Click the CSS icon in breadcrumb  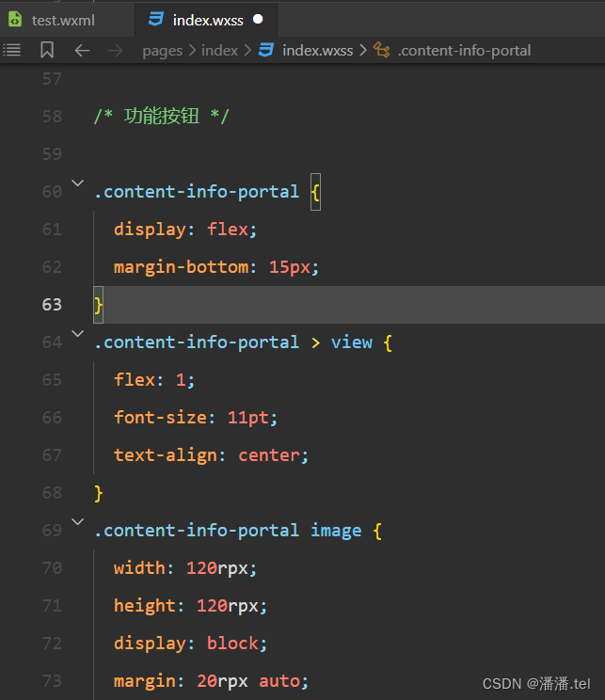[x=266, y=50]
